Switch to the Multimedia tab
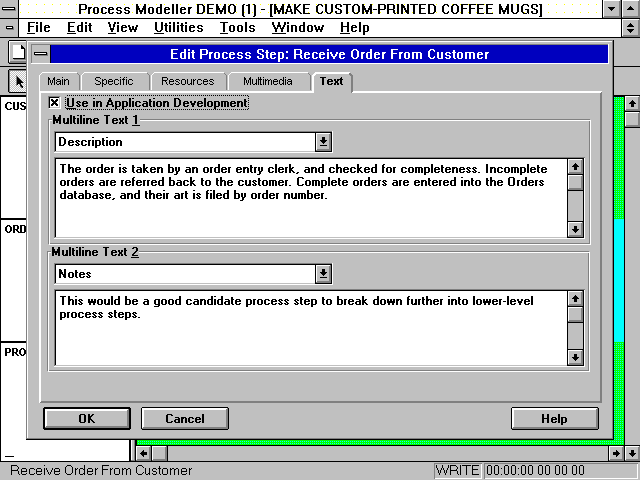640x480 pixels. coord(269,81)
